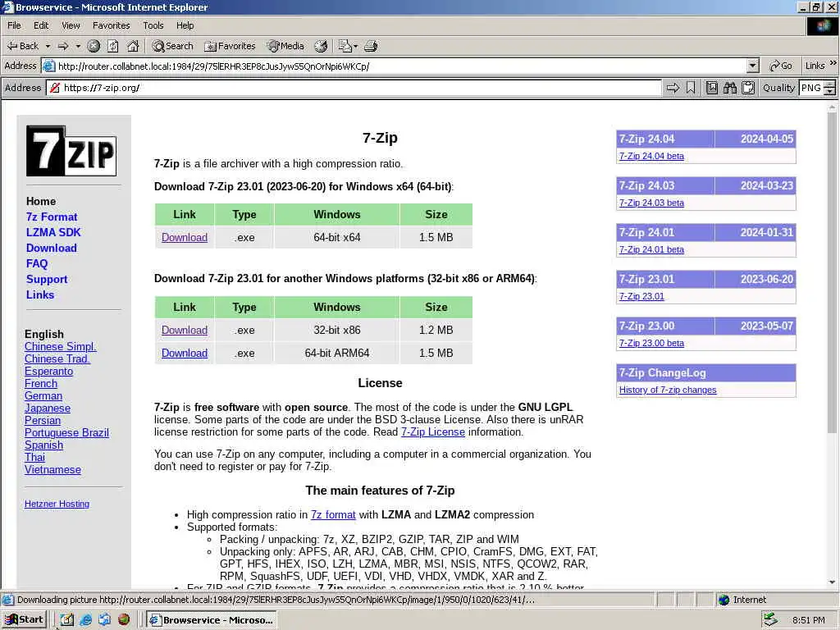840x630 pixels.
Task: Stop page loading with the Stop icon
Action: tap(94, 46)
